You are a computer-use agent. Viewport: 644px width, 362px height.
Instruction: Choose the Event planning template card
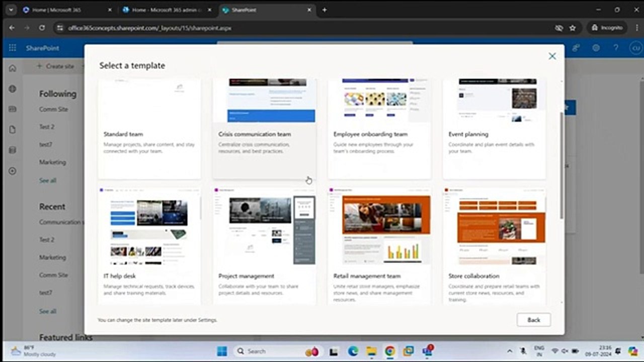pyautogui.click(x=494, y=129)
